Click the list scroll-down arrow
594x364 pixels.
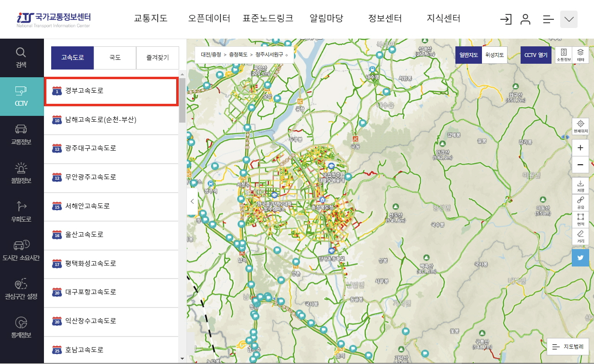(x=182, y=359)
